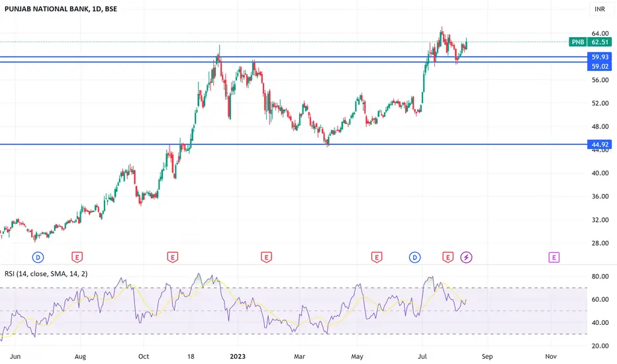Click the 28.00 price axis label
The image size is (617, 364).
(x=600, y=243)
